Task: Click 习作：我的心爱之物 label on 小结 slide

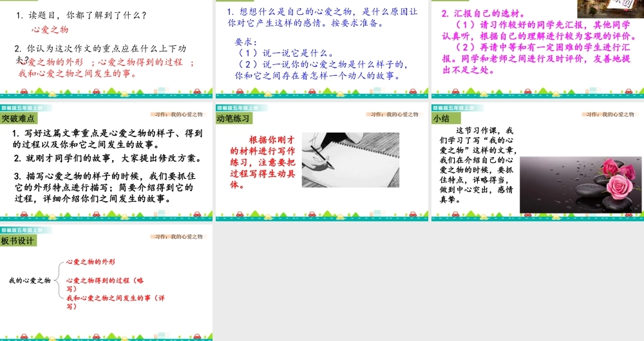Action: tap(610, 115)
